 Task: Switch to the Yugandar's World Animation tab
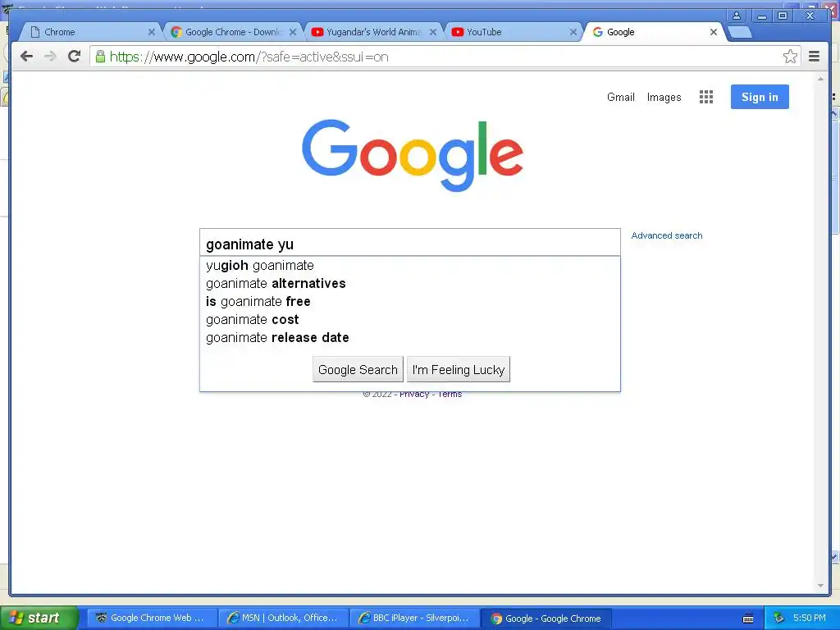coord(374,32)
